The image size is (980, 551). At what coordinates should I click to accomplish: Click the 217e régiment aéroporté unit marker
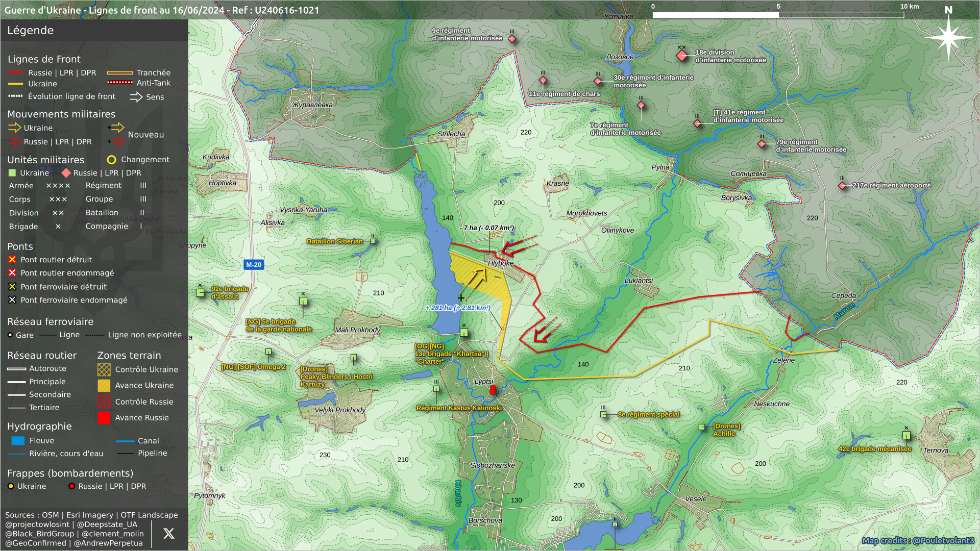point(842,186)
